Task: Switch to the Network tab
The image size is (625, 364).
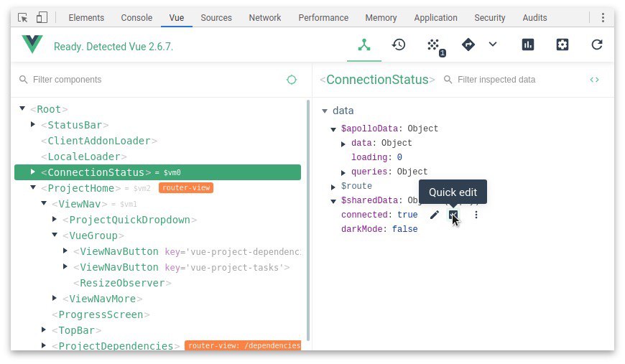Action: click(265, 17)
